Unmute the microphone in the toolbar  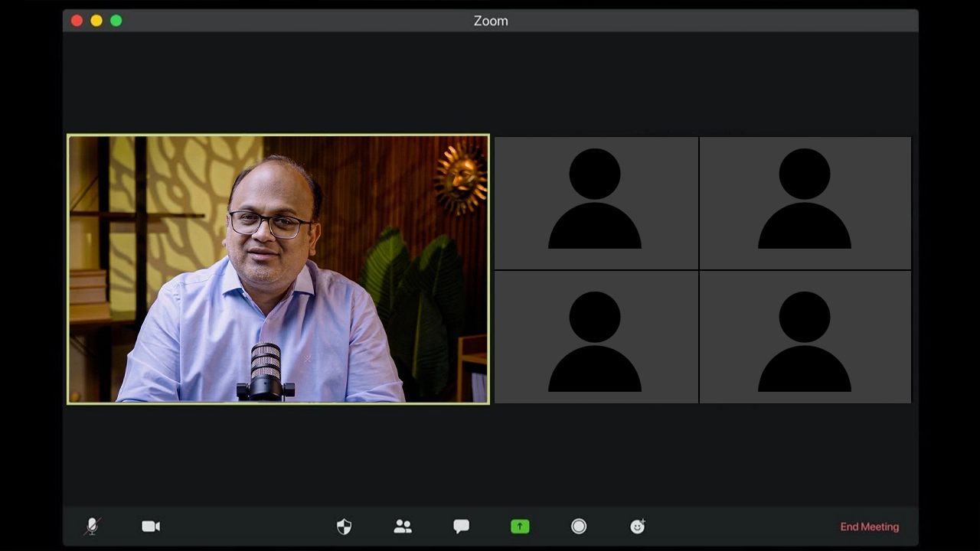(x=92, y=527)
